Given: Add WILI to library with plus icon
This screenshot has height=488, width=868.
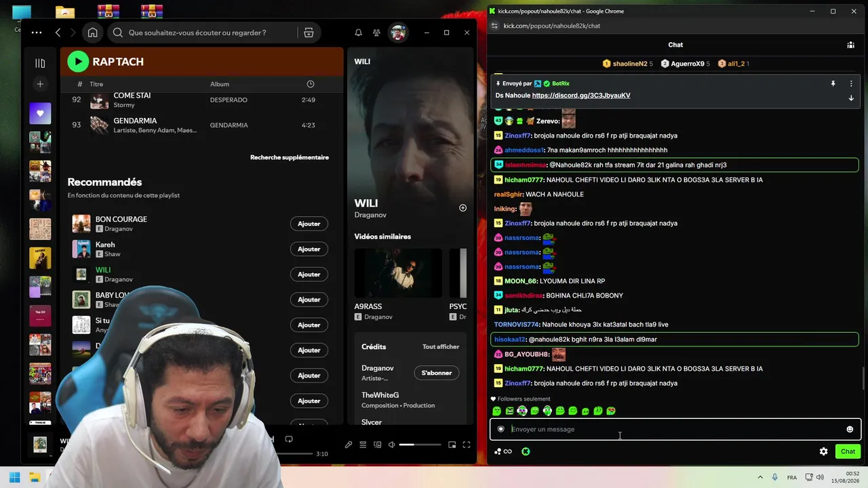Looking at the screenshot, I should click(x=462, y=208).
